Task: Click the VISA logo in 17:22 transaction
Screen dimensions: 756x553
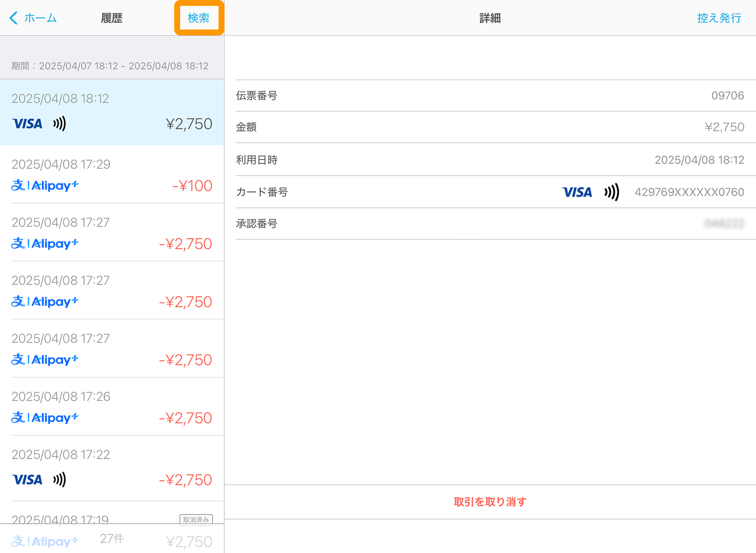Action: click(x=27, y=479)
